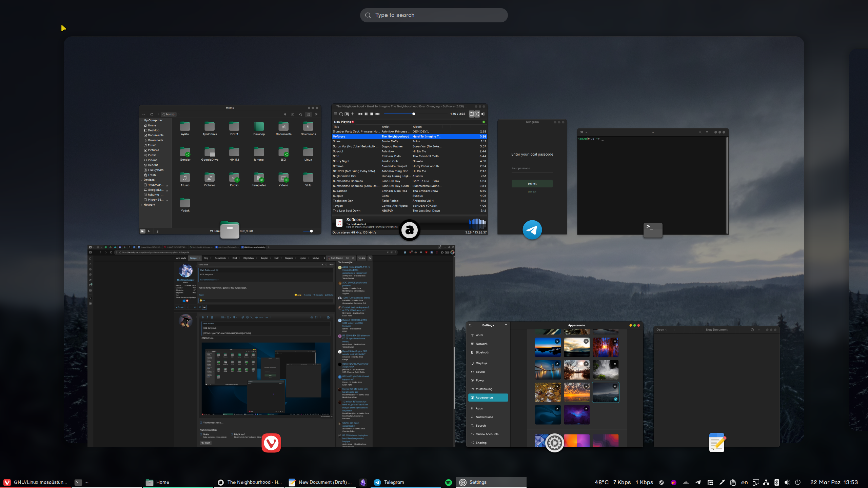Remove the orange sunset wallpaper
This screenshot has width=868, height=488.
click(586, 386)
